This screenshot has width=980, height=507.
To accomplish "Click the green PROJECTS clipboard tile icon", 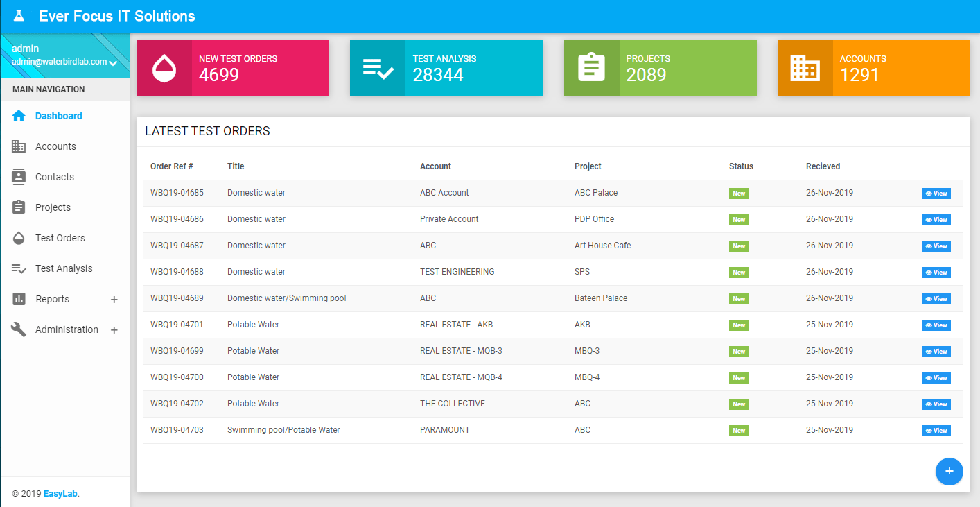I will click(x=591, y=67).
